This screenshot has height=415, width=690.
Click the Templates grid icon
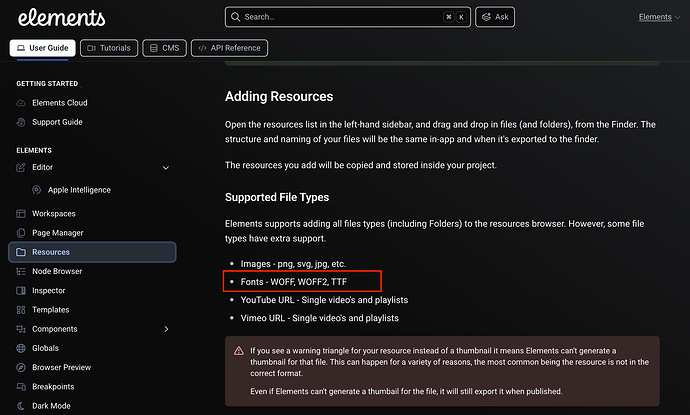coord(21,310)
